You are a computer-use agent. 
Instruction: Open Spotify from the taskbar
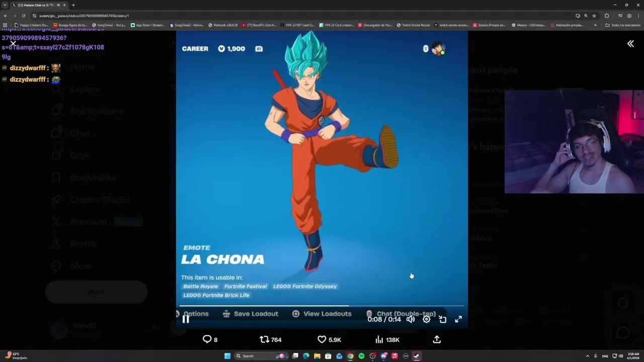pyautogui.click(x=361, y=356)
